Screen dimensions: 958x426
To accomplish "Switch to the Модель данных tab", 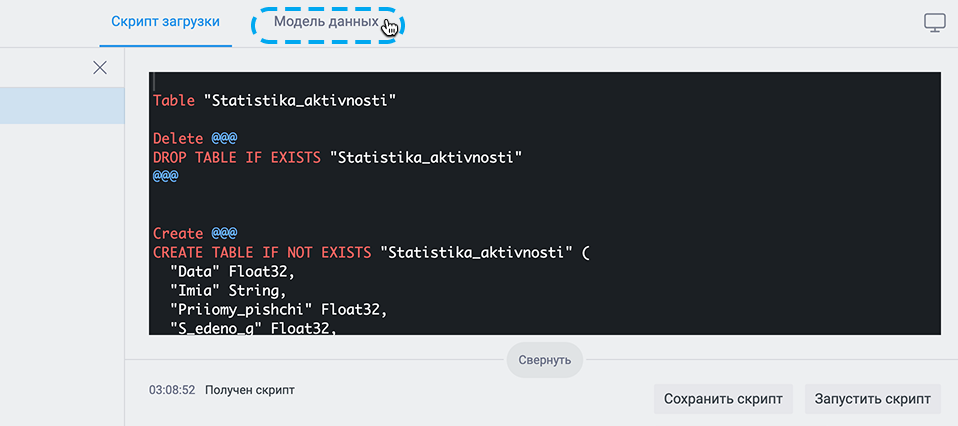I will [326, 22].
